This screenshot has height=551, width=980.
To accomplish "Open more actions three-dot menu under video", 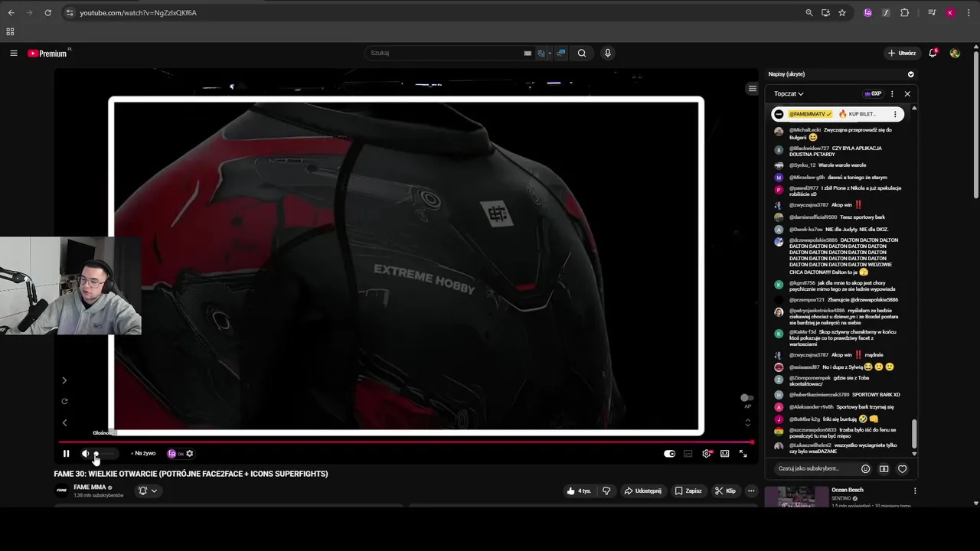I will pyautogui.click(x=751, y=491).
